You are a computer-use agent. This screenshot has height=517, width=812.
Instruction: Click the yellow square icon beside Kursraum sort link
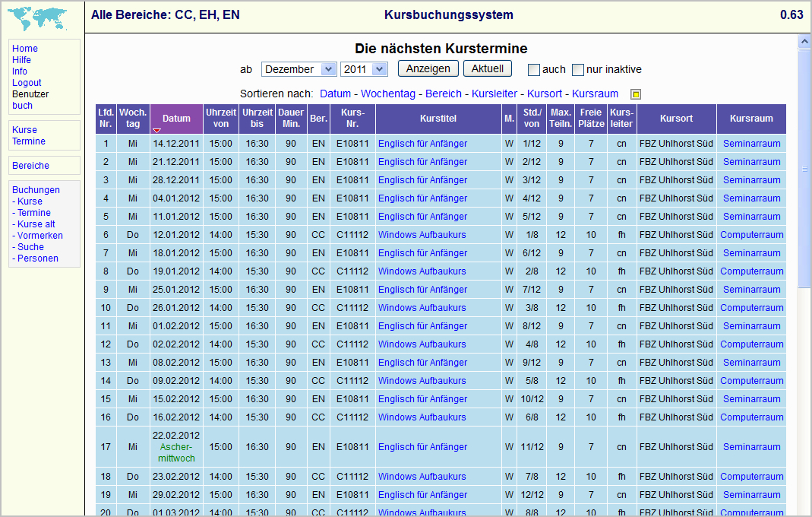[x=636, y=94]
